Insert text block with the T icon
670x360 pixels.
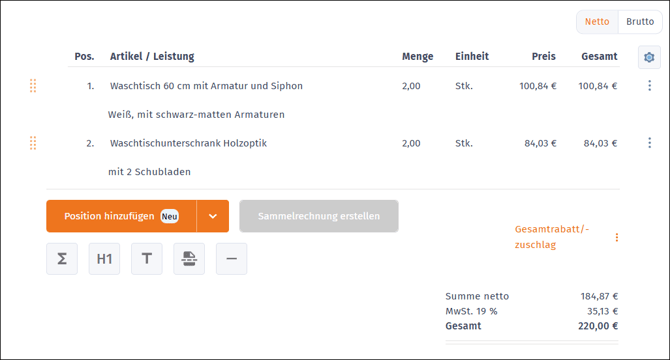[147, 259]
